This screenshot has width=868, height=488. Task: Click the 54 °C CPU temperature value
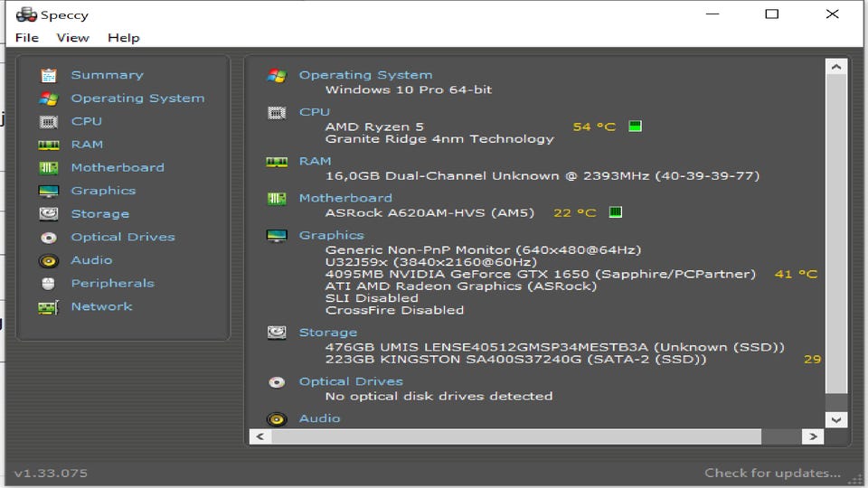point(594,127)
